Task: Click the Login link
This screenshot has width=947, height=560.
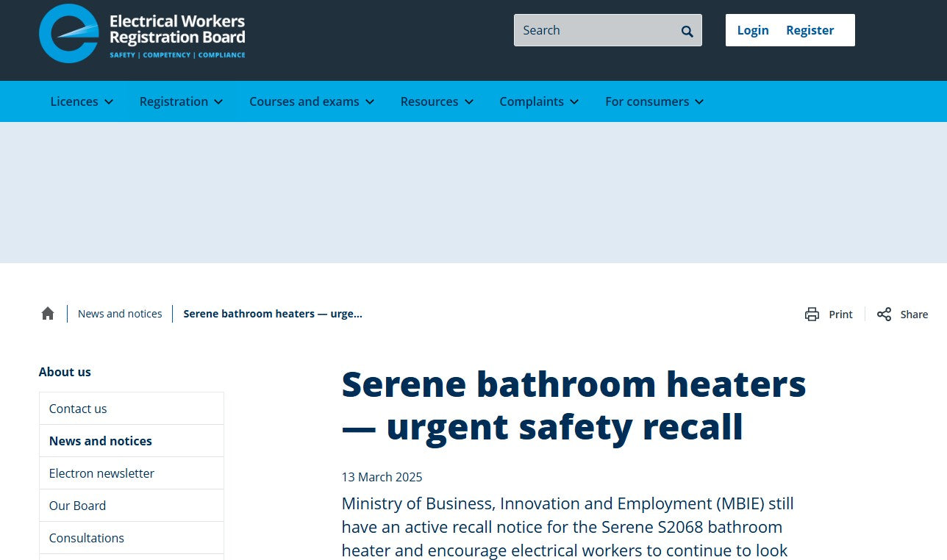Action: click(753, 30)
